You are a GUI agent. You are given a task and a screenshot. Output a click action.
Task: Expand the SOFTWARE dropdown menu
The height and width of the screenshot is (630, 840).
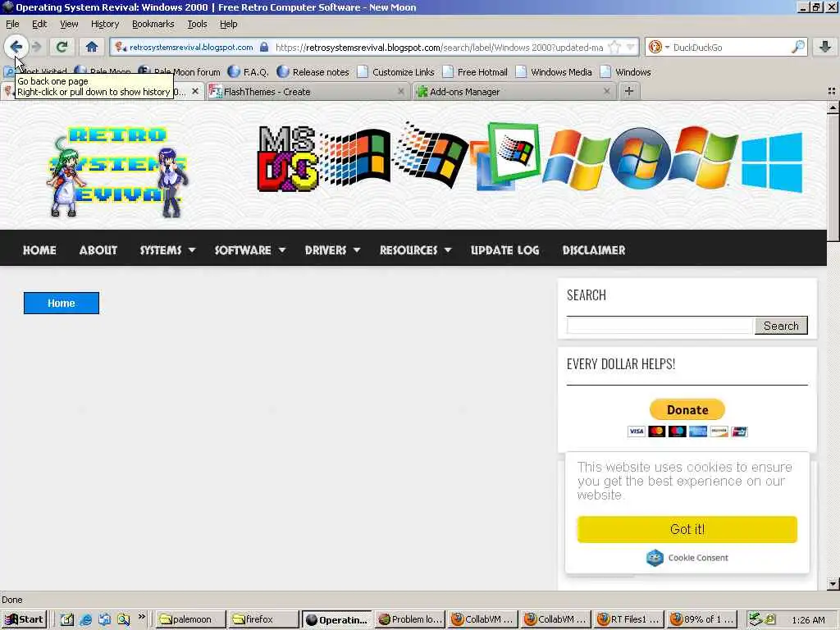point(249,250)
